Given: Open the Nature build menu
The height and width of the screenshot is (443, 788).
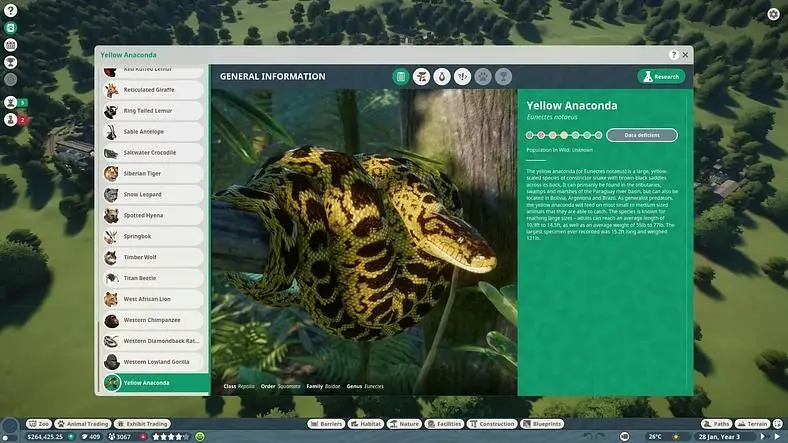Looking at the screenshot, I should pos(404,424).
